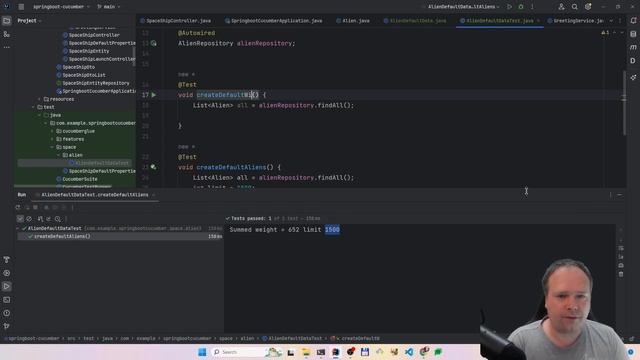Open the D tool window on right sidebar
This screenshot has width=640, height=360.
click(633, 61)
